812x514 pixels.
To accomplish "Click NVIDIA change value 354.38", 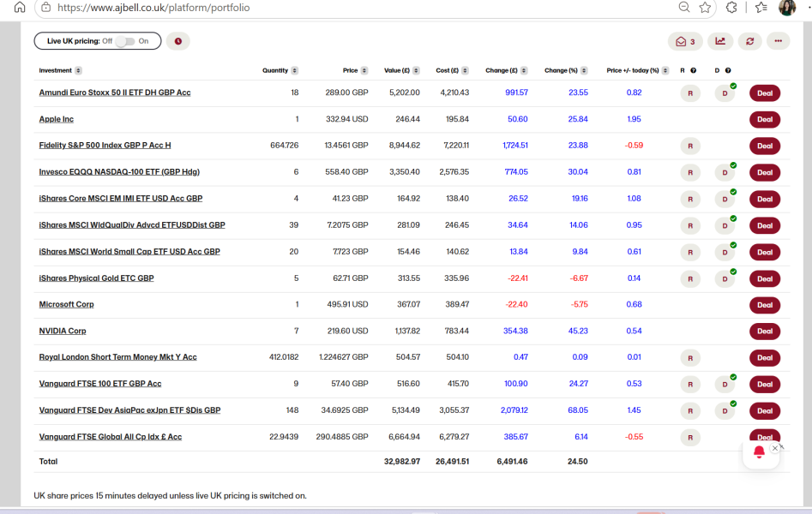I will 515,331.
